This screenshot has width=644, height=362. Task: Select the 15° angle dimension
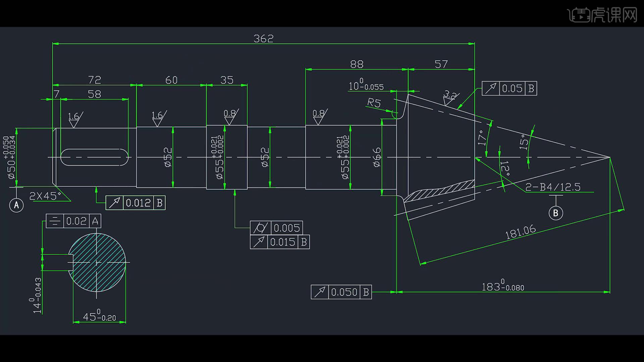click(524, 142)
